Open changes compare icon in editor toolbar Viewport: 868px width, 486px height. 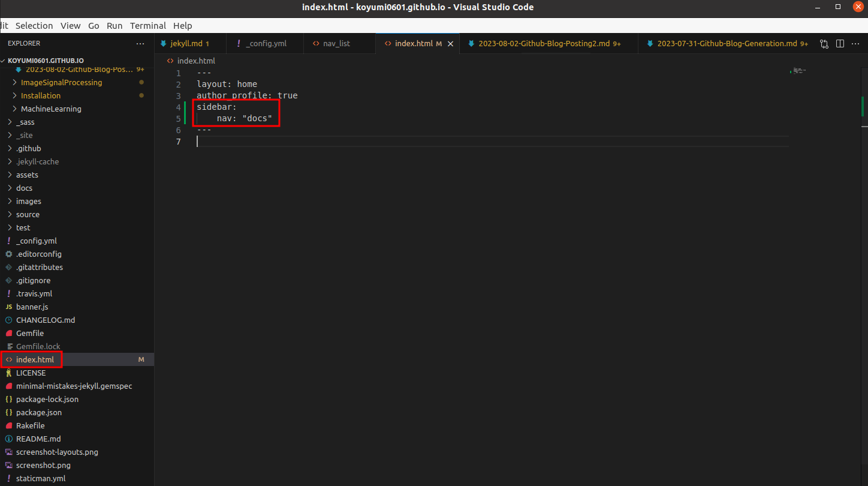point(824,44)
